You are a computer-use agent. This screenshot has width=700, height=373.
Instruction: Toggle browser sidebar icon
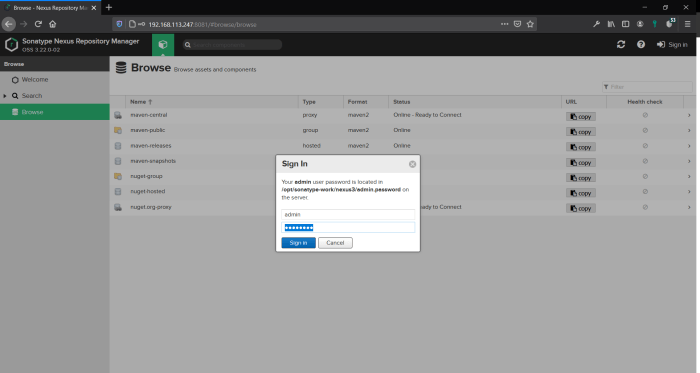[x=625, y=24]
